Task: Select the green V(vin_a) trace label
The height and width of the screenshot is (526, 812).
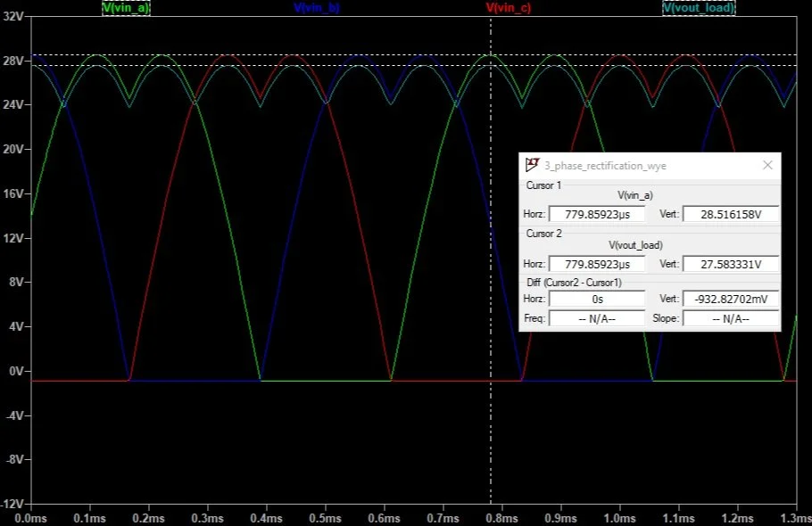Action: tap(124, 9)
